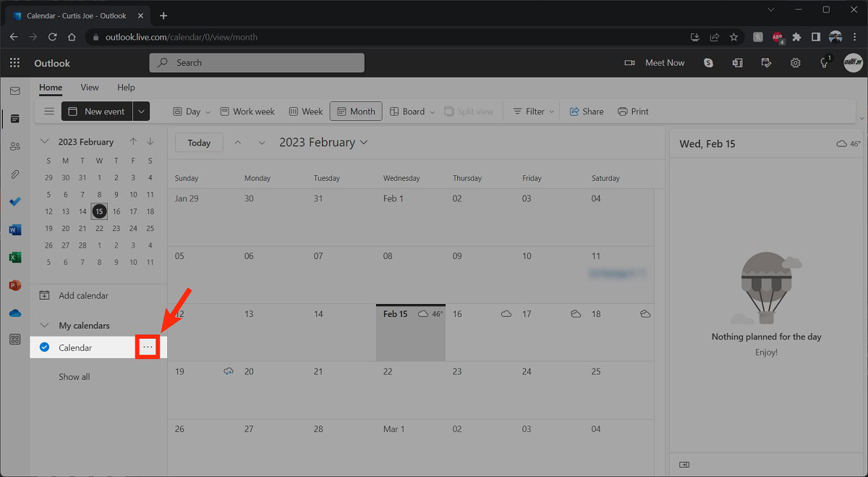Image resolution: width=868 pixels, height=477 pixels.
Task: Launch Excel from the left rail
Action: 14,258
